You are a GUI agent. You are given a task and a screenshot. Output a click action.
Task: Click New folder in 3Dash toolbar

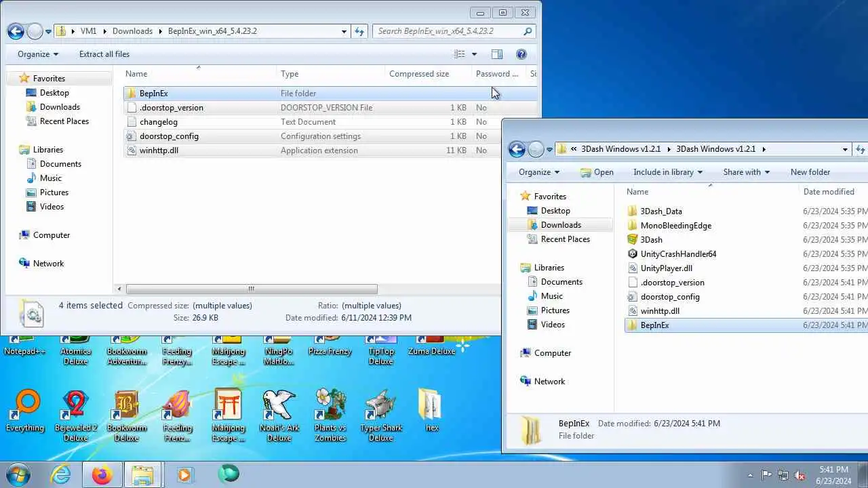click(810, 172)
